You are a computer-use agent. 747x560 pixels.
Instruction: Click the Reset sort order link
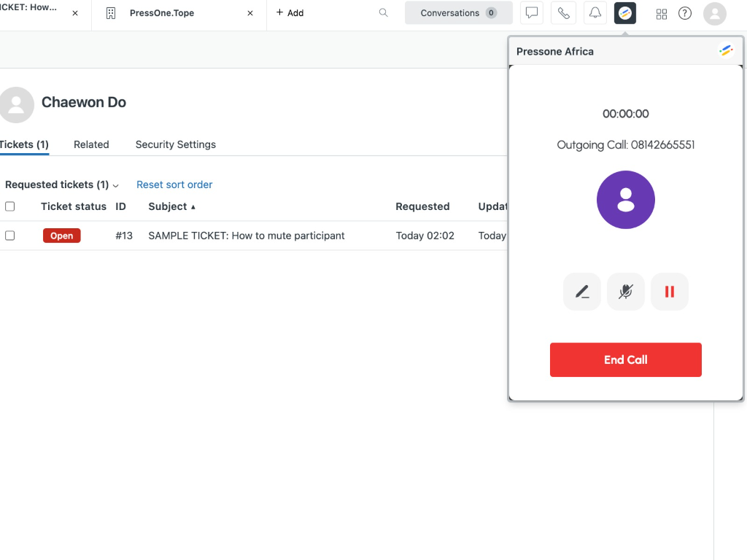pos(174,185)
